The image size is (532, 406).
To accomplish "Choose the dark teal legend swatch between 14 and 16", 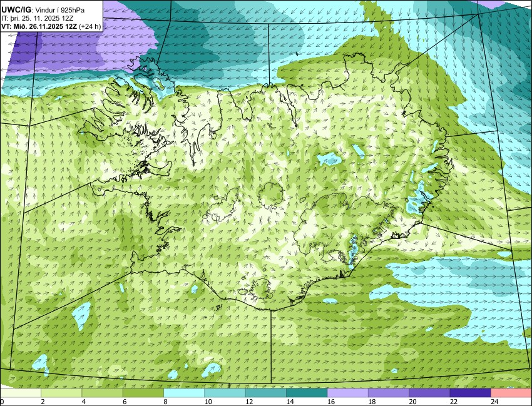I will tap(307, 393).
